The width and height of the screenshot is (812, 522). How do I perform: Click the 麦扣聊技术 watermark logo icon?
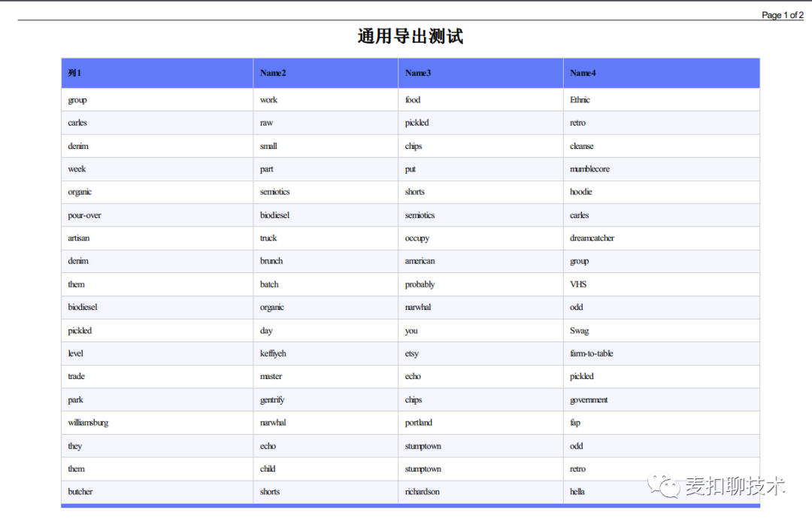tap(664, 485)
